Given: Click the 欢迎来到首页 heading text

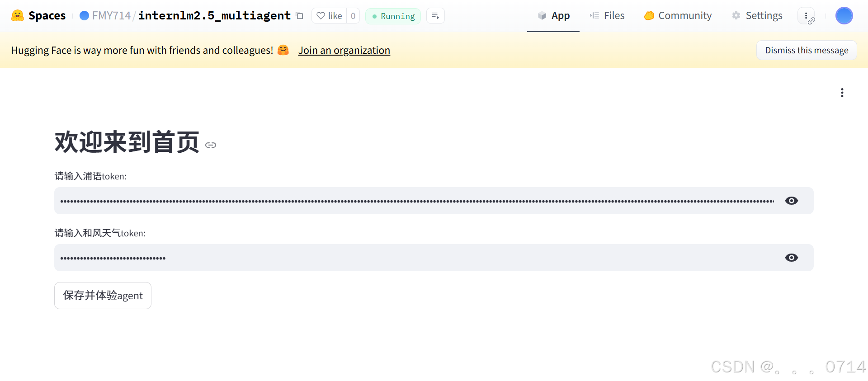Looking at the screenshot, I should 127,142.
